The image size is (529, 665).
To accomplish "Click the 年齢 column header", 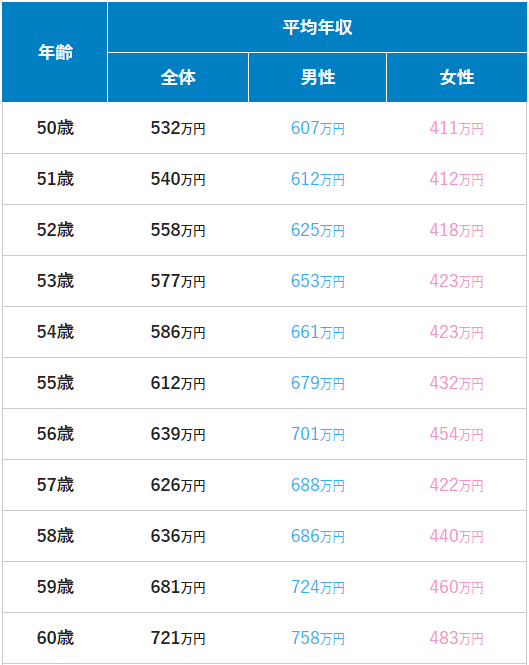I will coord(55,52).
